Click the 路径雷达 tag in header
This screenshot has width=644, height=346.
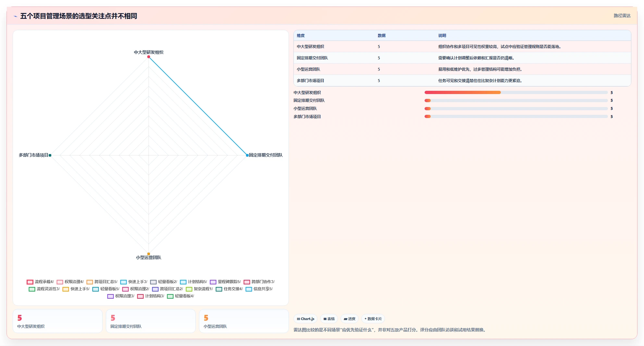pyautogui.click(x=622, y=16)
